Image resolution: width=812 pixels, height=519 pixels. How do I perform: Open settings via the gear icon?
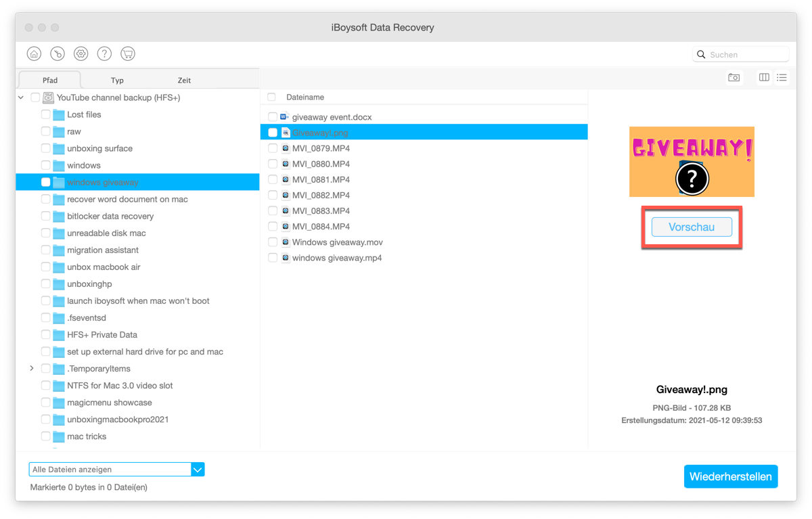point(81,54)
